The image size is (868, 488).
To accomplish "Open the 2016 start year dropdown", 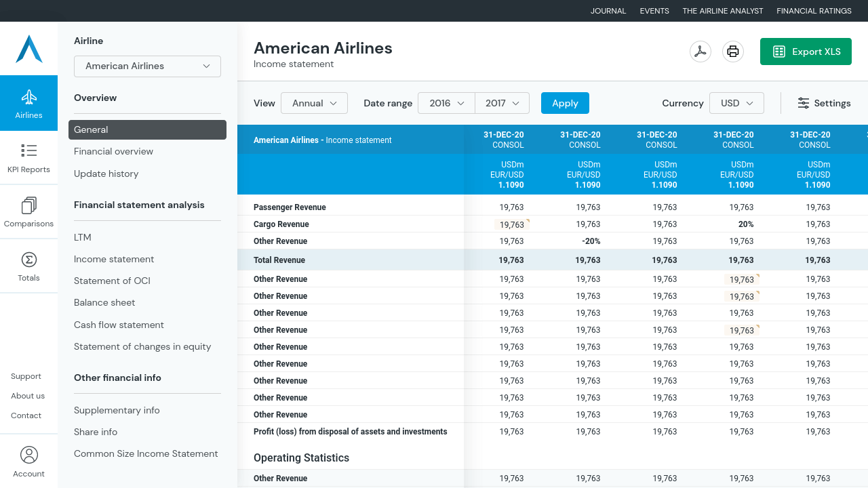I will point(446,103).
